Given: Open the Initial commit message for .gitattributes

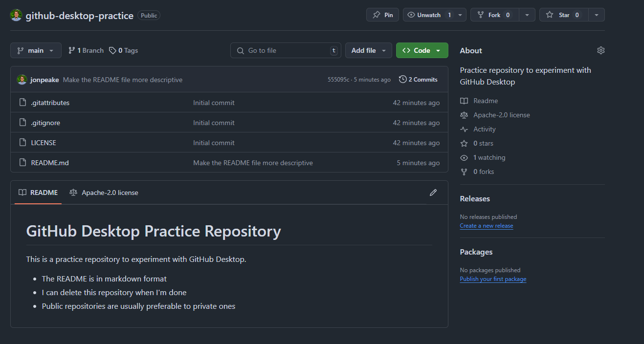Looking at the screenshot, I should (214, 103).
